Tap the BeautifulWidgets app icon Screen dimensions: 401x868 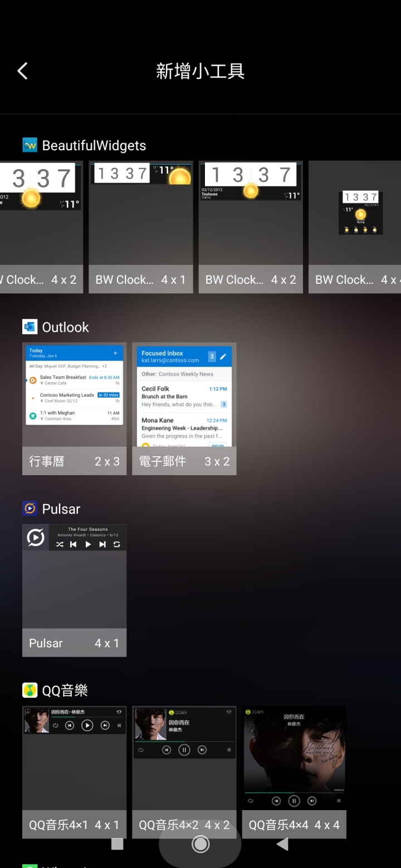pyautogui.click(x=30, y=145)
